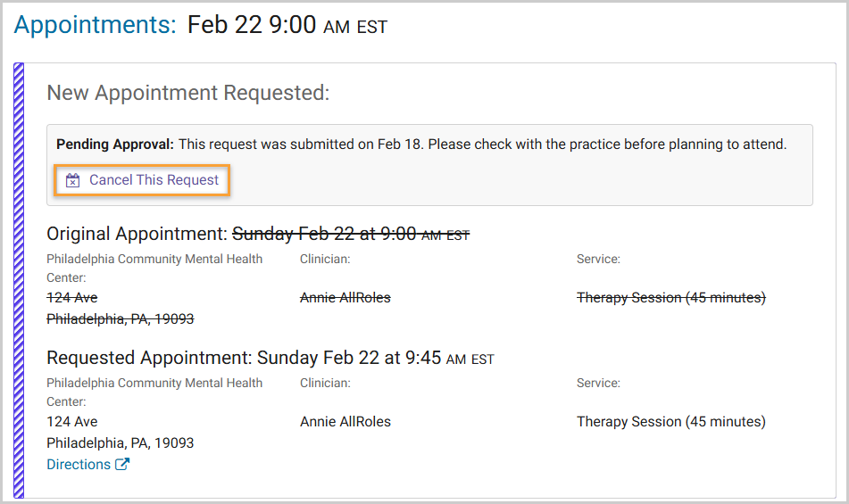Click the Cancel This Request link
The image size is (849, 504).
pyautogui.click(x=142, y=180)
